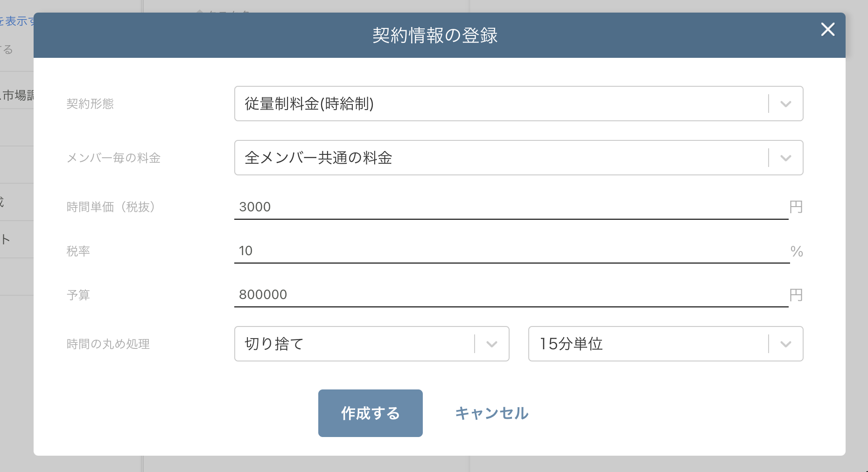Click the chevron arrow beside 15分単位
Image resolution: width=868 pixels, height=472 pixels.
click(785, 344)
